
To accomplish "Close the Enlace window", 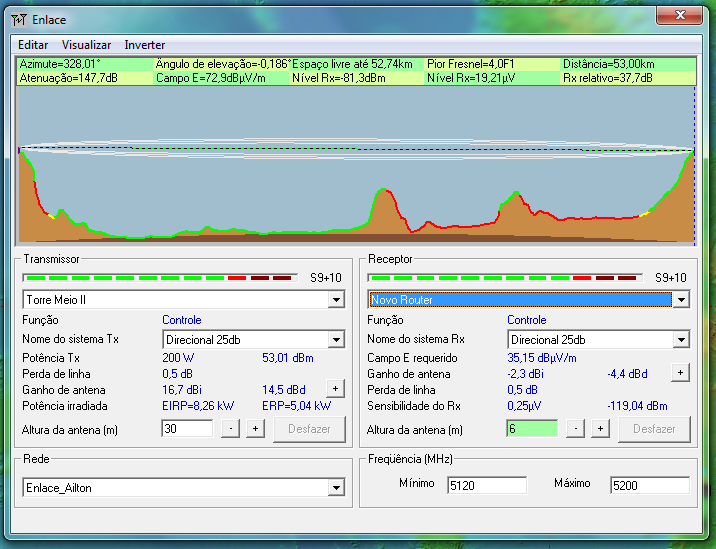I will click(x=679, y=15).
